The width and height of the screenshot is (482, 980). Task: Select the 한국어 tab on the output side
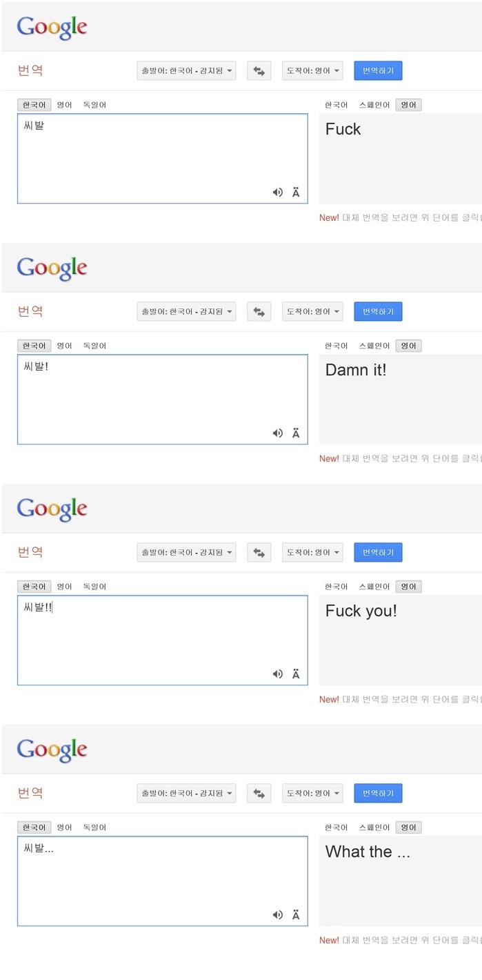(x=337, y=104)
